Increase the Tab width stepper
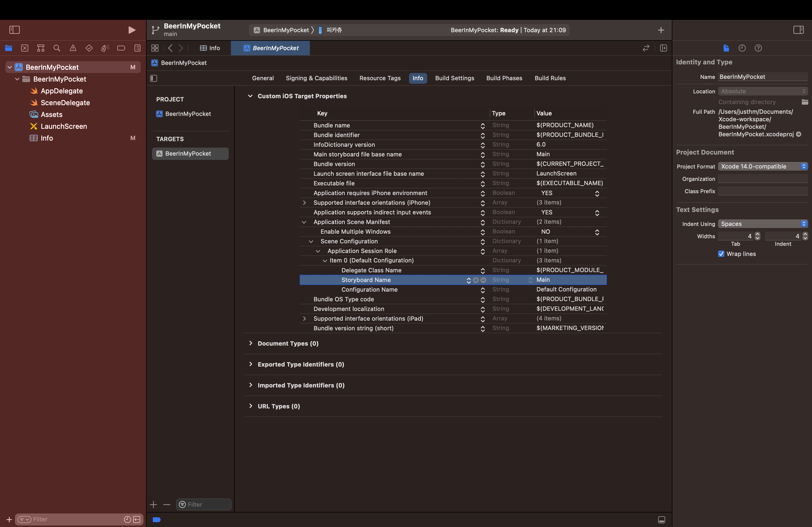812x527 pixels. pyautogui.click(x=757, y=234)
